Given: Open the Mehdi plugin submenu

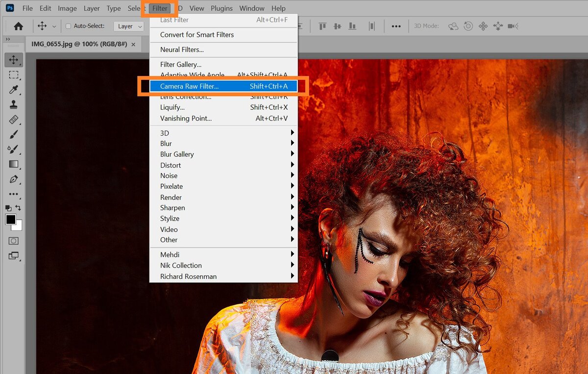Looking at the screenshot, I should coord(223,254).
